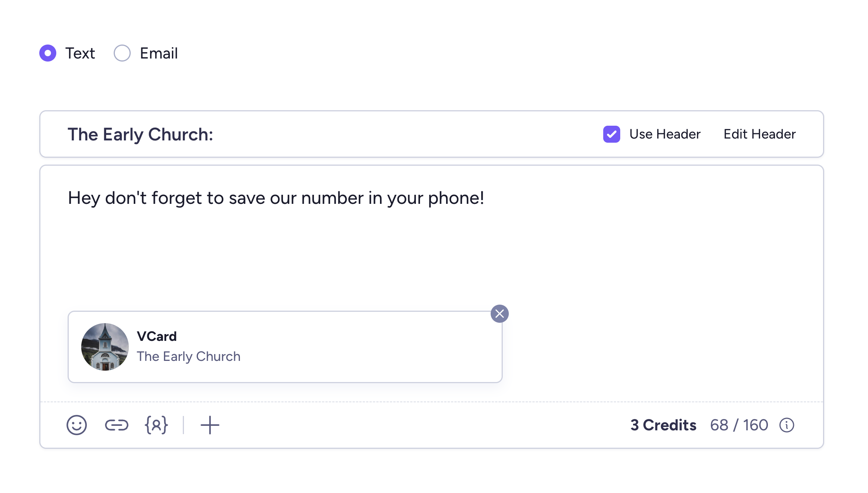Click the Email label
The height and width of the screenshot is (493, 868).
coord(159,53)
